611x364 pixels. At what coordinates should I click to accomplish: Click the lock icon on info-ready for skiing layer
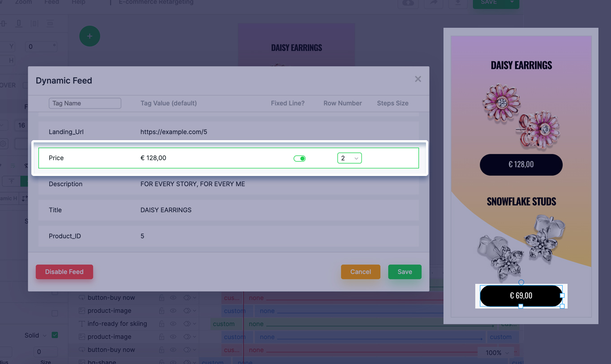(162, 324)
